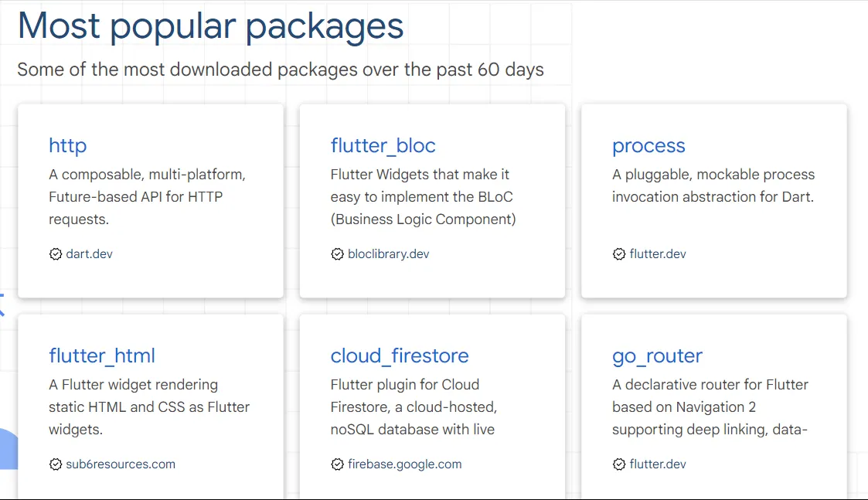The height and width of the screenshot is (500, 868).
Task: Open the bloclibrary.dev publisher link
Action: click(388, 254)
